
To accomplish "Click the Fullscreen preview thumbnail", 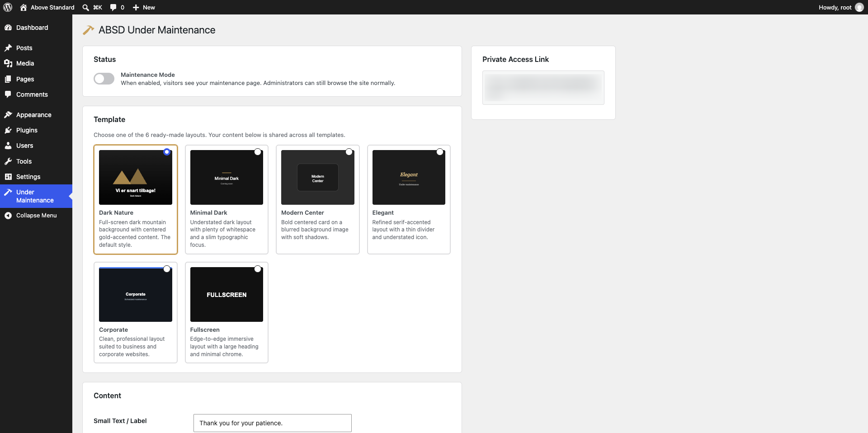I will pos(226,294).
